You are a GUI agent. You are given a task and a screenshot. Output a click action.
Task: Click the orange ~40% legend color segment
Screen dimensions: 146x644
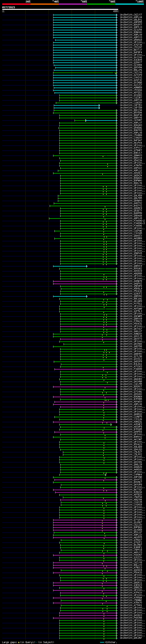pos(45,4)
